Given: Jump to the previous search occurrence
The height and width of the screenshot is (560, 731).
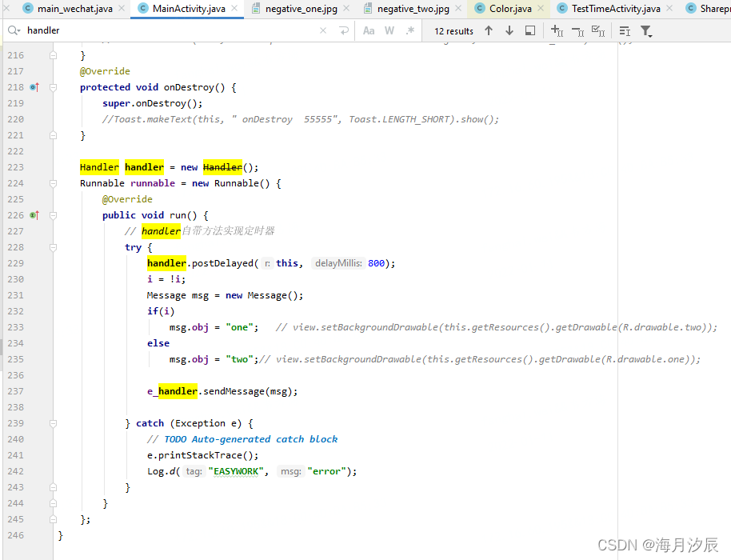Looking at the screenshot, I should pos(489,30).
